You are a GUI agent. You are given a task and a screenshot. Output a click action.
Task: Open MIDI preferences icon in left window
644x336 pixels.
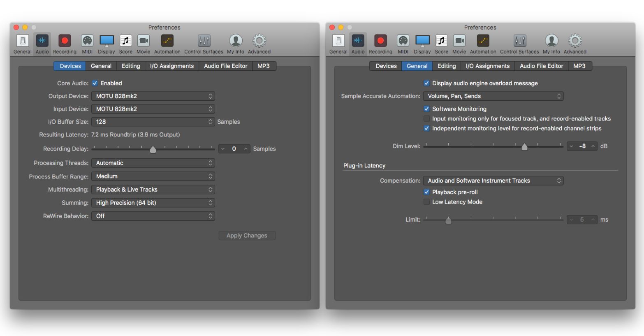click(x=87, y=41)
